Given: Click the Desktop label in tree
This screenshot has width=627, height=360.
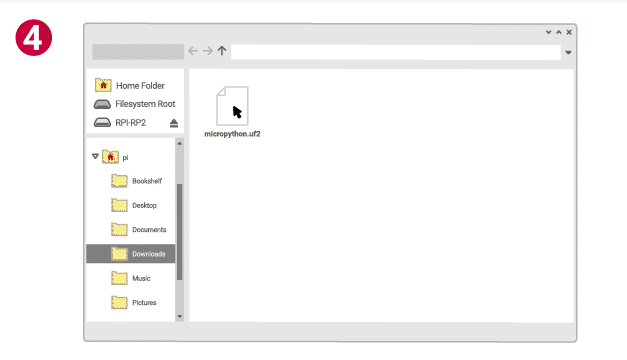Looking at the screenshot, I should point(144,205).
